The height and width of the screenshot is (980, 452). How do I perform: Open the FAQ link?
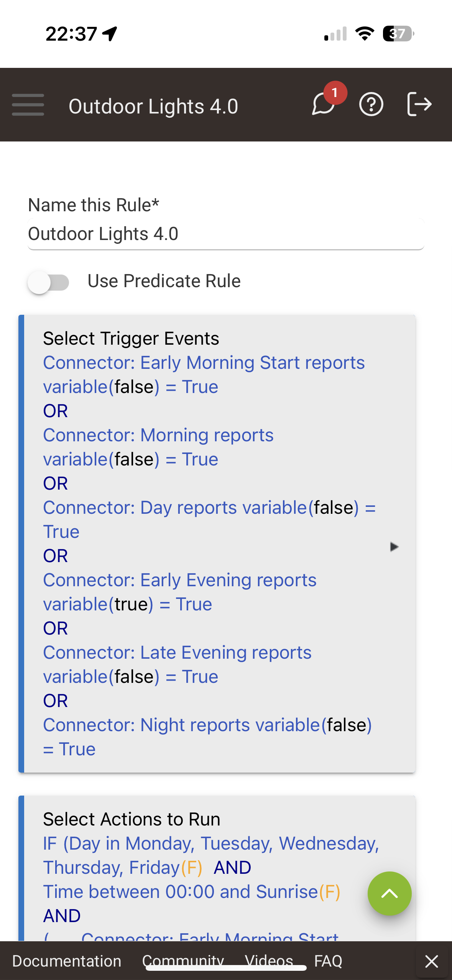328,961
